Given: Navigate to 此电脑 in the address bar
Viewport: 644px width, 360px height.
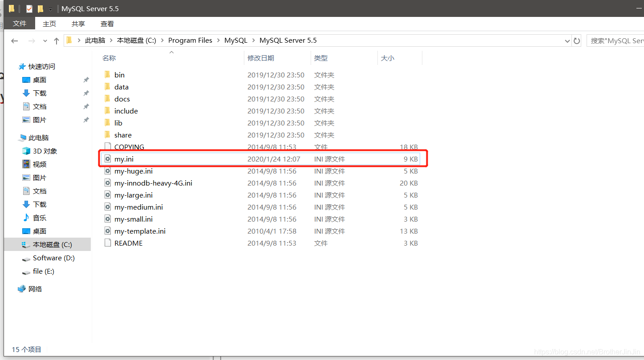Looking at the screenshot, I should [95, 40].
